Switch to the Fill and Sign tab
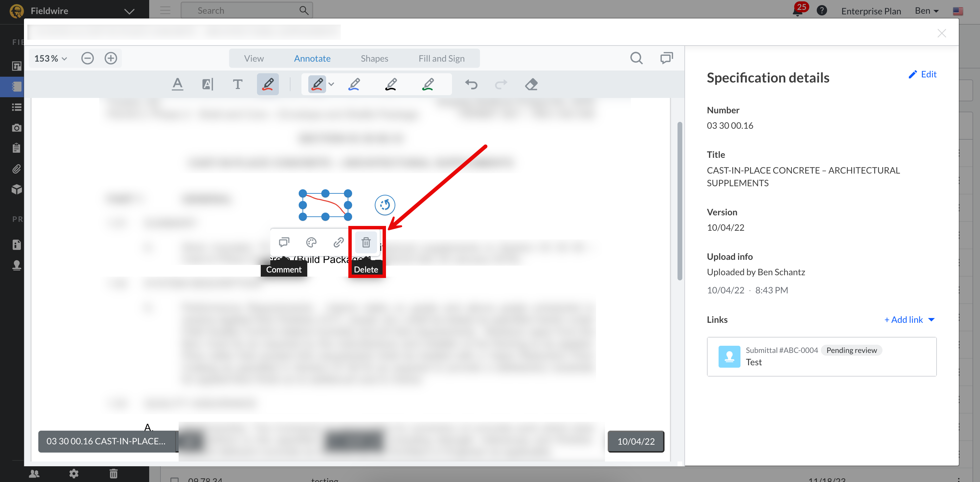Screen dimensions: 980x482 (441, 59)
